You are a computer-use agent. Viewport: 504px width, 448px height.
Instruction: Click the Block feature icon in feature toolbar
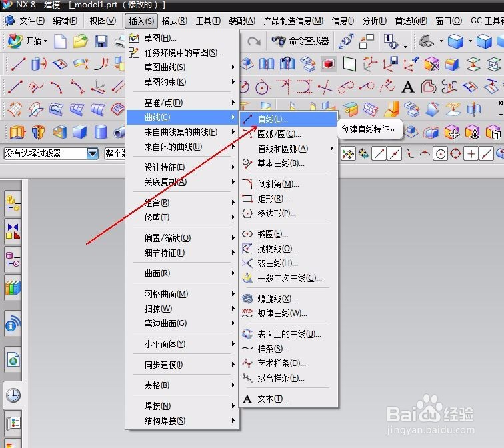pyautogui.click(x=80, y=132)
